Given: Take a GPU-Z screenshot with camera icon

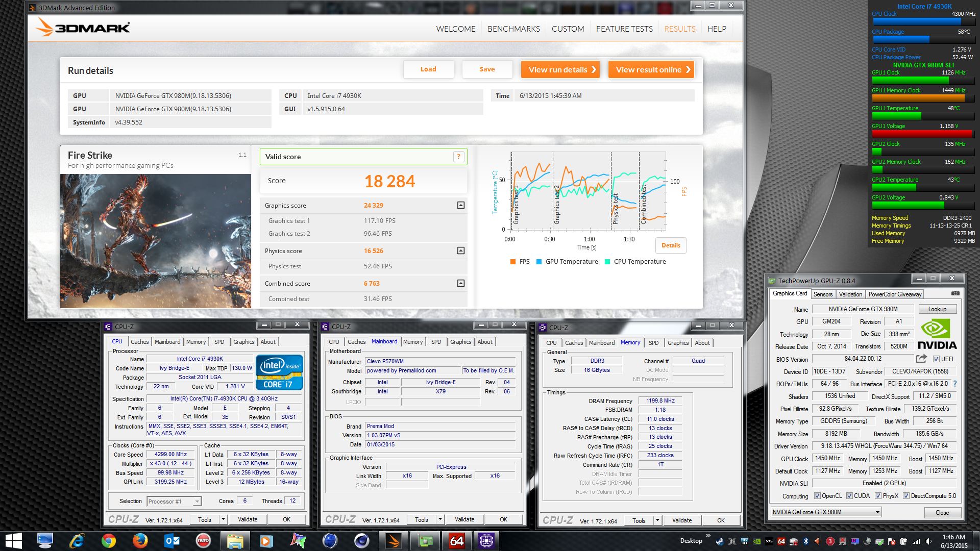Looking at the screenshot, I should 955,293.
